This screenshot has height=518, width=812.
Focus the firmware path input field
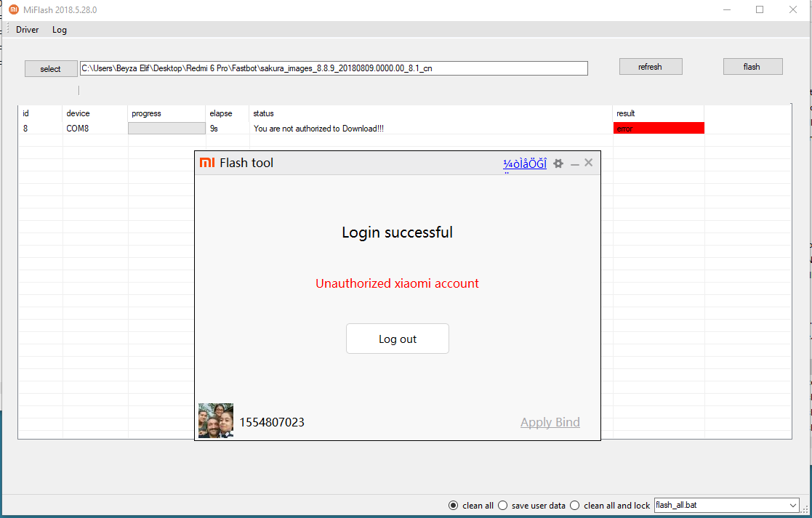pyautogui.click(x=334, y=68)
